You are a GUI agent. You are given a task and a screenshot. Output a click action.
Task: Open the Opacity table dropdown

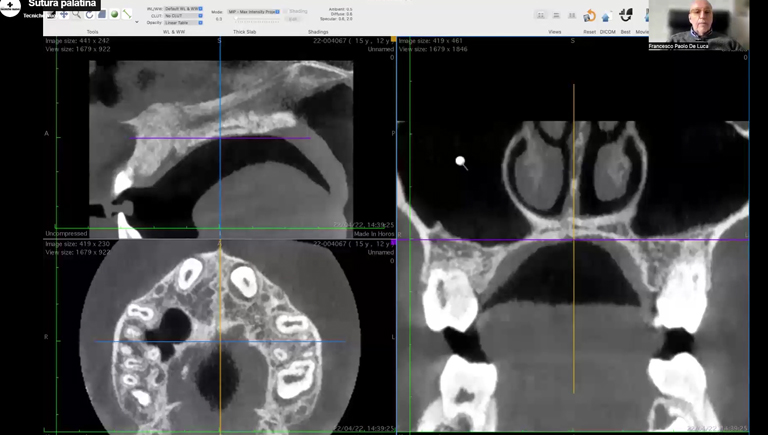(x=183, y=22)
